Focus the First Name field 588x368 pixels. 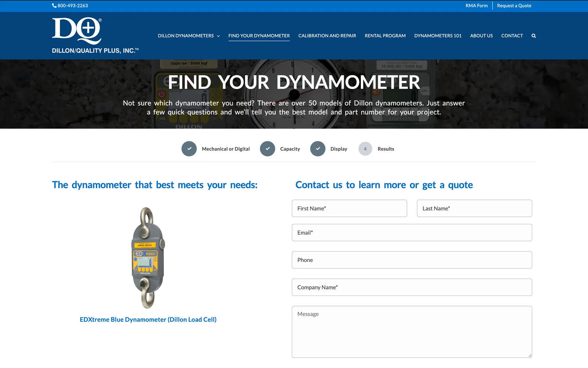349,208
